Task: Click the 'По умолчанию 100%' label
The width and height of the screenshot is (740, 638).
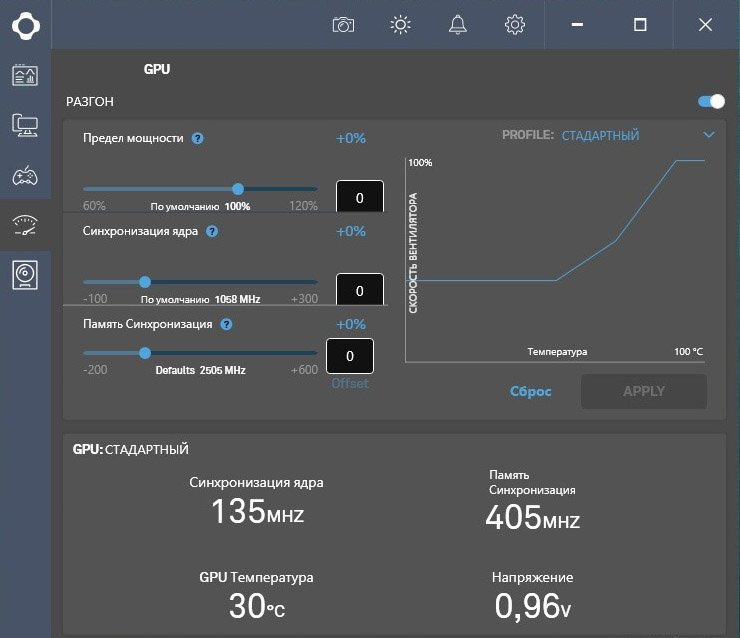Action: 200,207
